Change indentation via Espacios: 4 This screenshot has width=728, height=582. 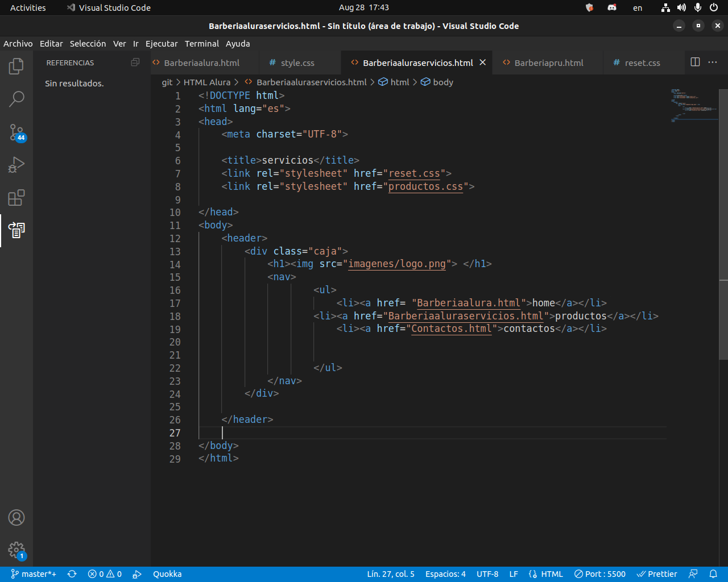tap(445, 574)
